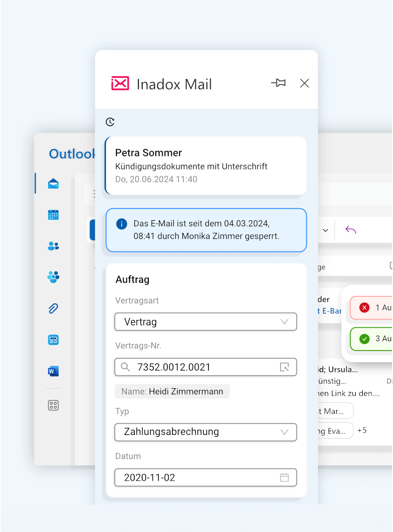The height and width of the screenshot is (532, 393).
Task: Open contract lookup icon in Vertrags-Nr. field
Action: click(284, 367)
